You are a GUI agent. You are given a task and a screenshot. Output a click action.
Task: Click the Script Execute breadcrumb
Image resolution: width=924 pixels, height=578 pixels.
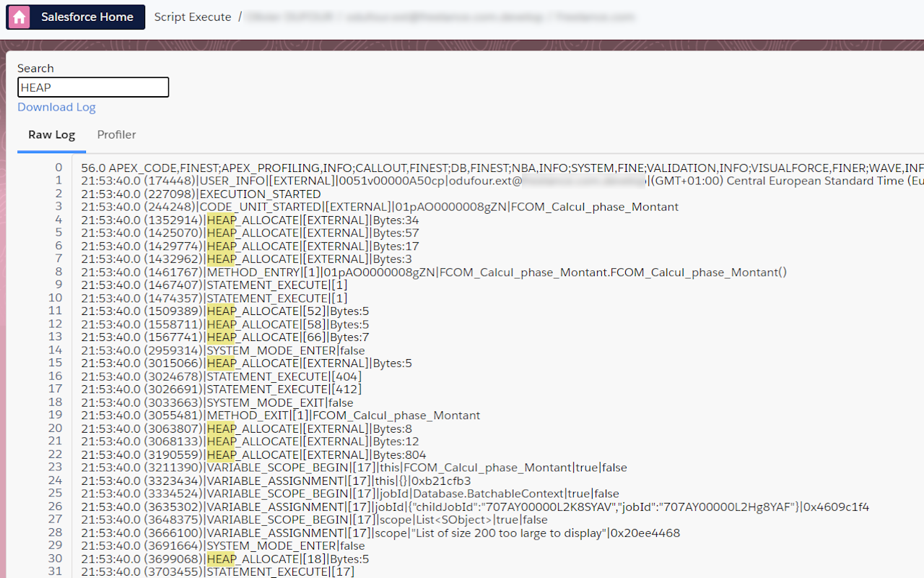coord(192,17)
